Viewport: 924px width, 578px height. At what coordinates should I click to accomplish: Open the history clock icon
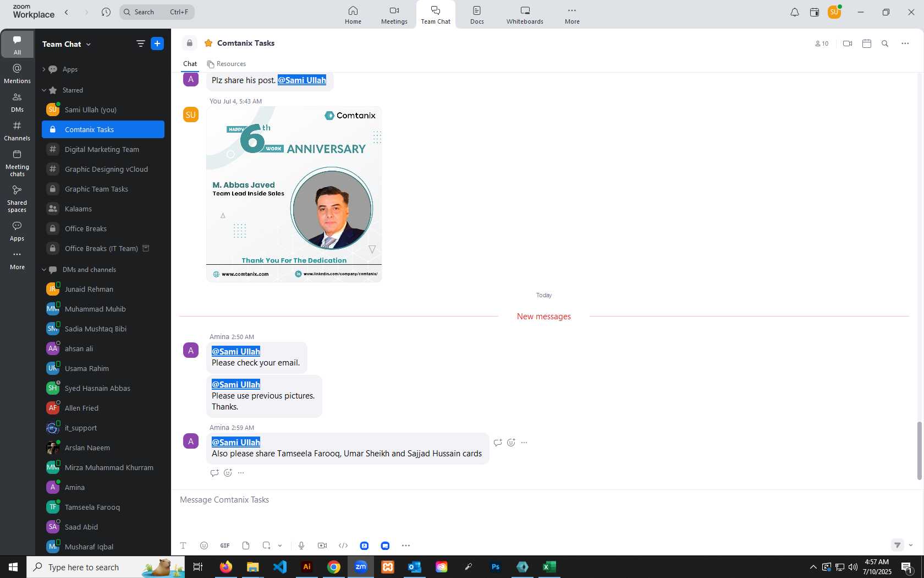106,12
